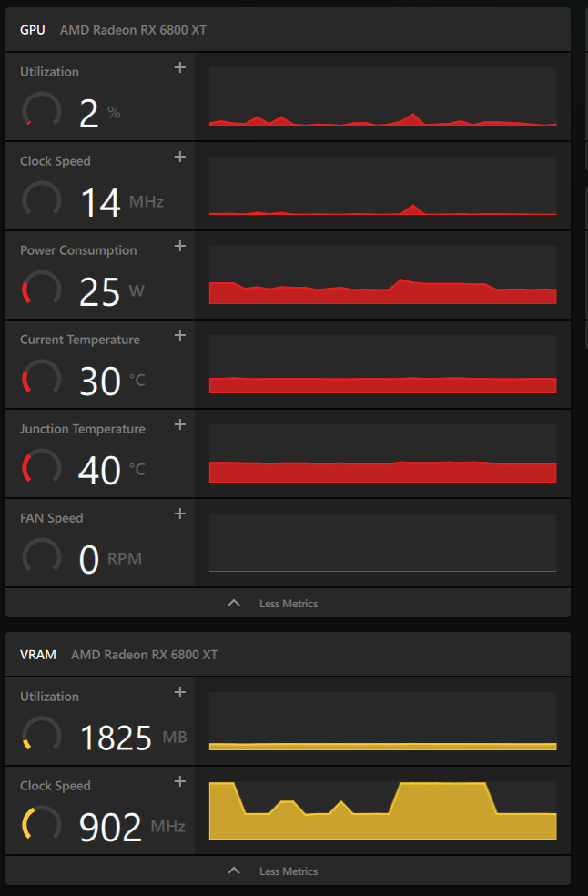Collapse GPU section with Less Metrics chevron

click(234, 603)
